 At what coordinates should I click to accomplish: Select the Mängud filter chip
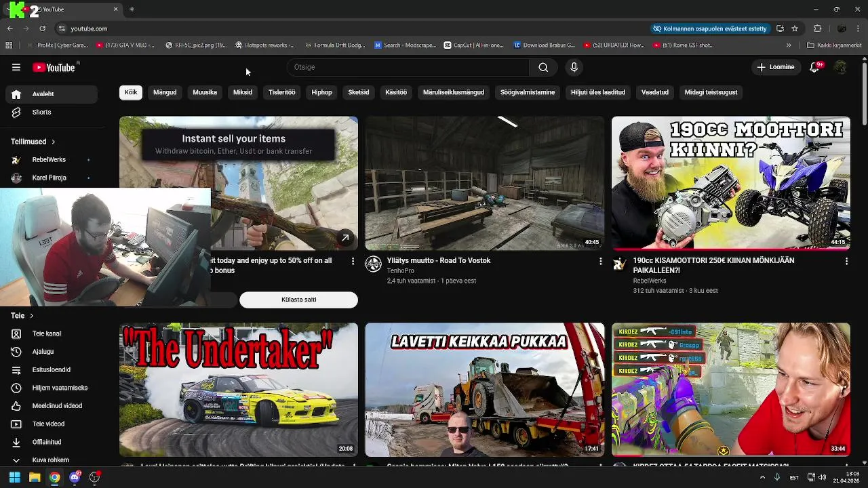coord(165,92)
